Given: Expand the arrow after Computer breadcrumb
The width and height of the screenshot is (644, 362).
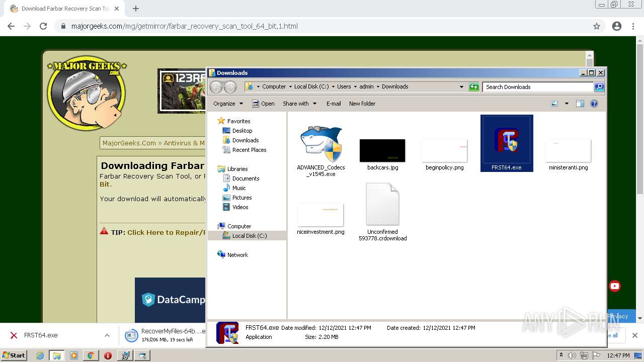Looking at the screenshot, I should [x=290, y=87].
